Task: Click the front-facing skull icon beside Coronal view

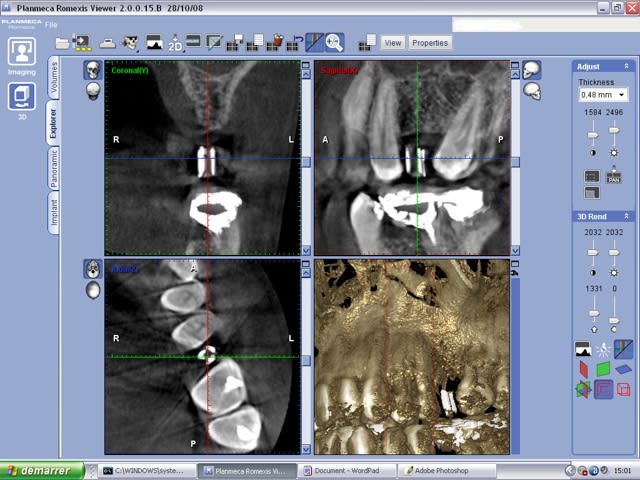Action: [92, 70]
